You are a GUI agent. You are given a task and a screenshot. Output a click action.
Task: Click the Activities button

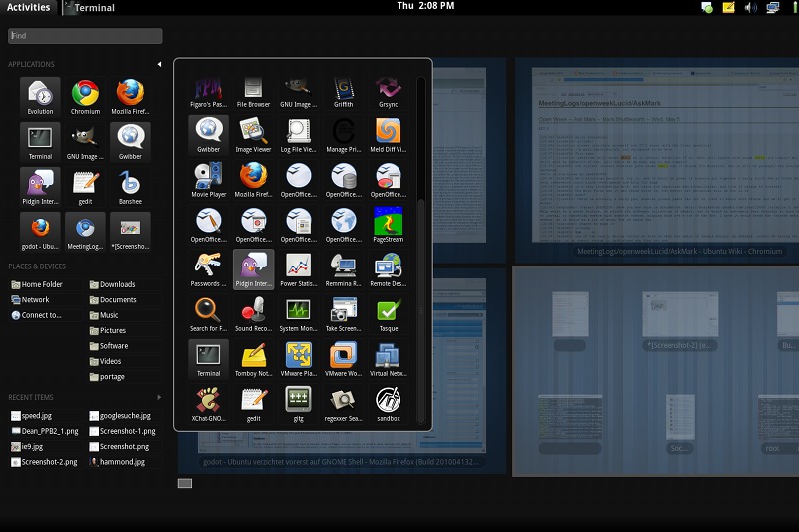[x=29, y=7]
